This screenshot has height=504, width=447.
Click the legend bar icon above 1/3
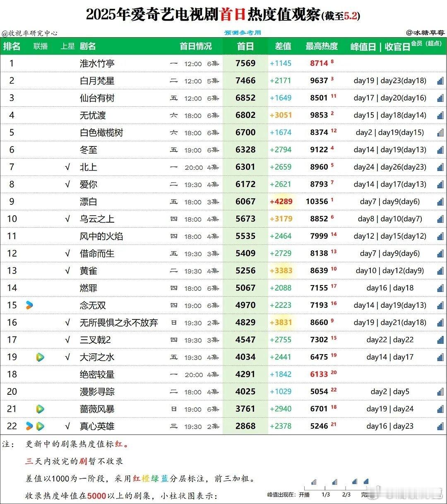point(335,482)
